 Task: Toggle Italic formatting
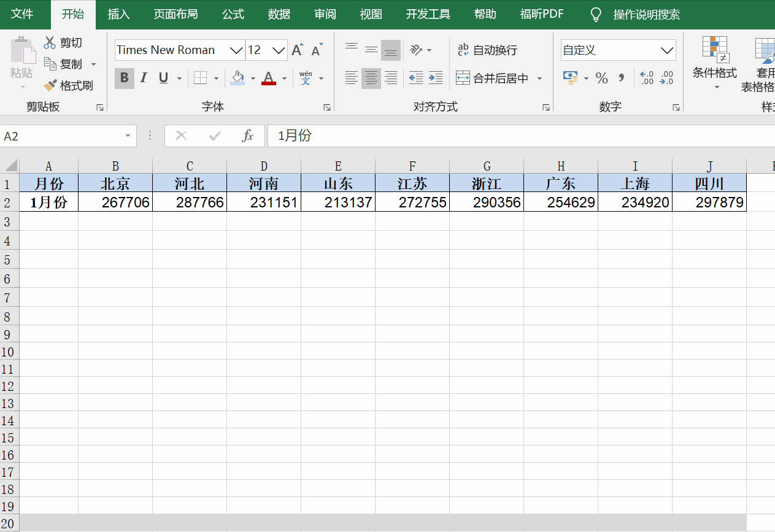point(144,78)
